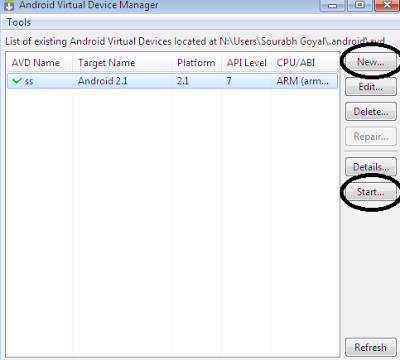
Task: Sort by AVD Name column header
Action: coord(39,63)
